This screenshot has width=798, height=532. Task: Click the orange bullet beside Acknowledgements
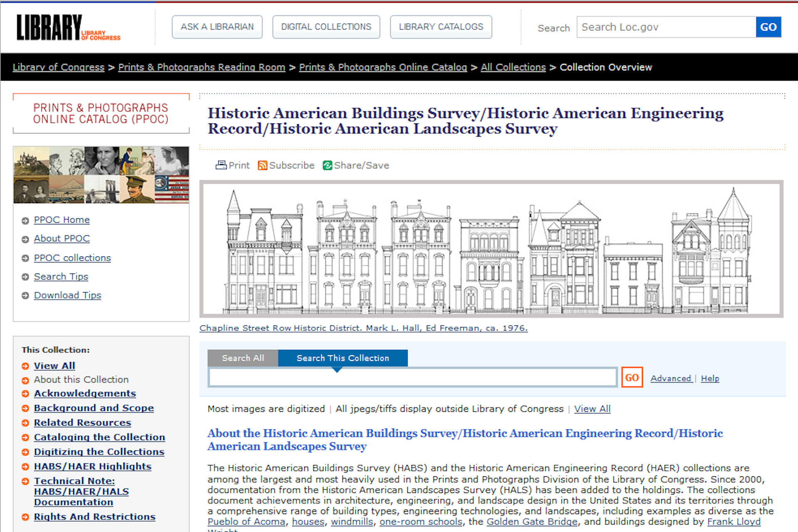25,394
